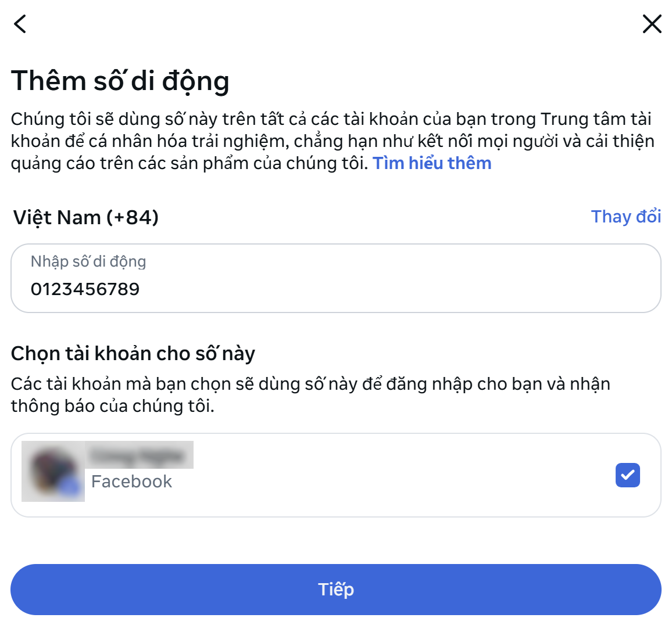Select the blurred account name
Image resolution: width=672 pixels, height=625 pixels.
click(x=140, y=455)
